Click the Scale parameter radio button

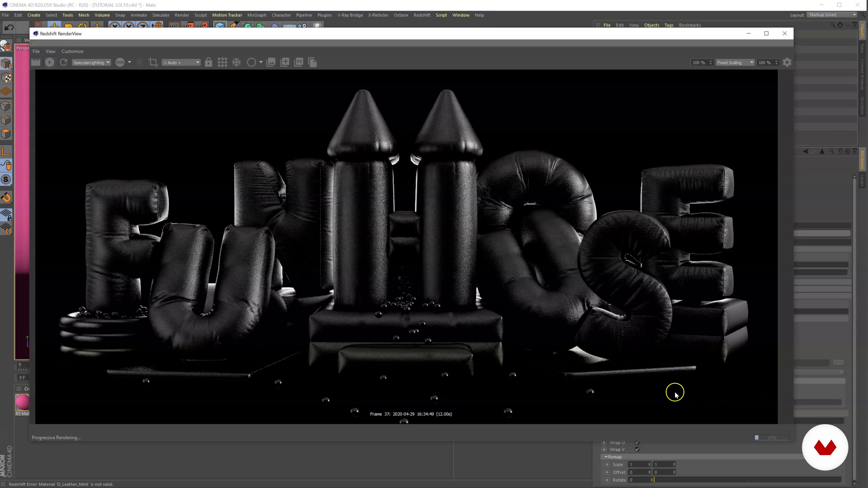pos(607,465)
